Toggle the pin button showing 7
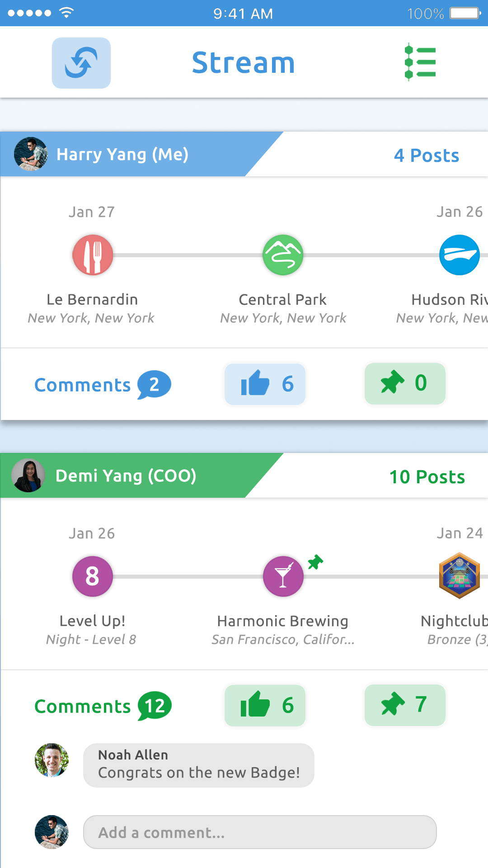Image resolution: width=488 pixels, height=868 pixels. 405,705
